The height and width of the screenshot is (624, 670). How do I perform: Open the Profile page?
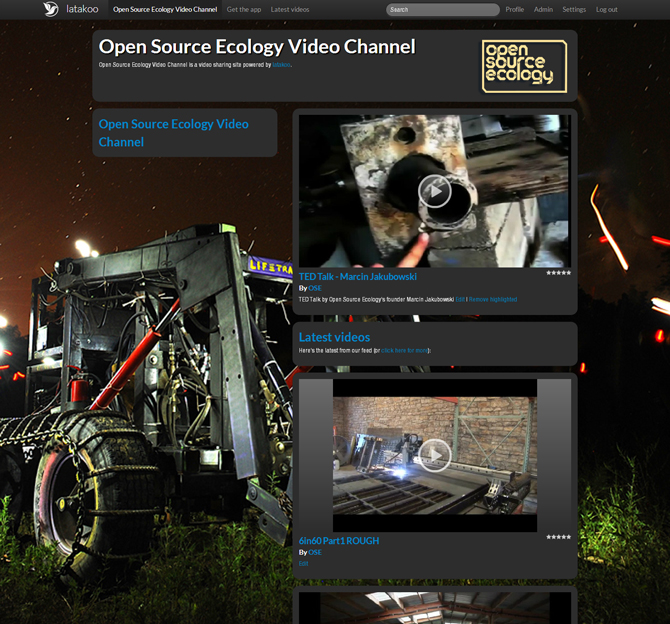(514, 9)
